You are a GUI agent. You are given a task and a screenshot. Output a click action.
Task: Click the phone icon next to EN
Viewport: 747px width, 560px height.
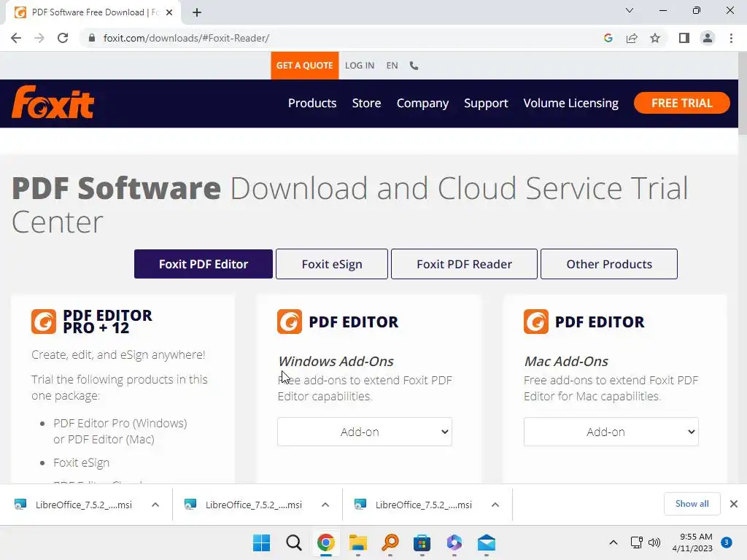click(x=414, y=66)
